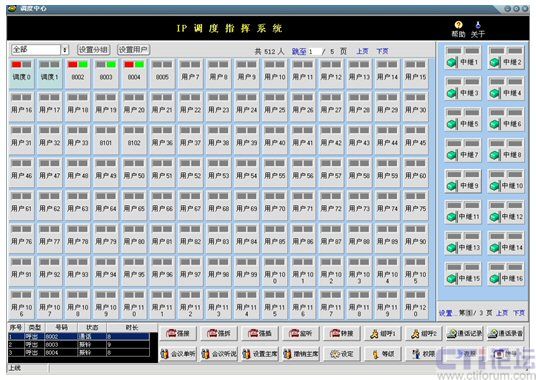Expand the 全部 group dropdown
This screenshot has height=380, width=536.
click(x=65, y=50)
